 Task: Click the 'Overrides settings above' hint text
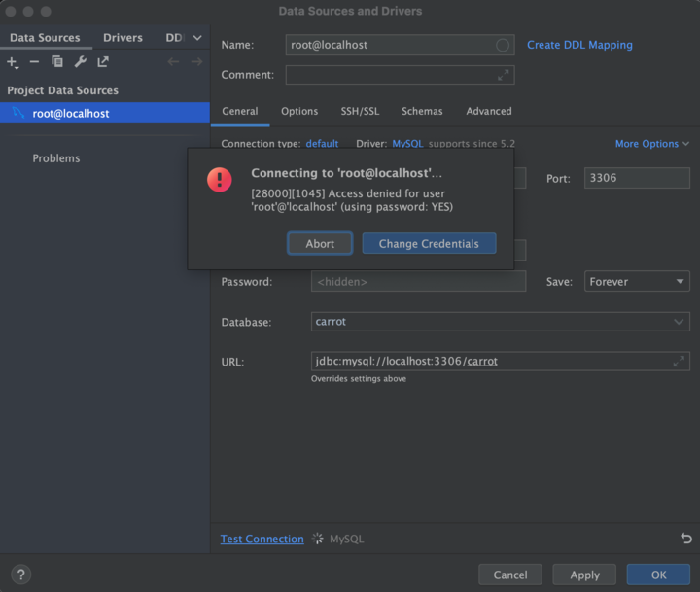click(x=359, y=378)
